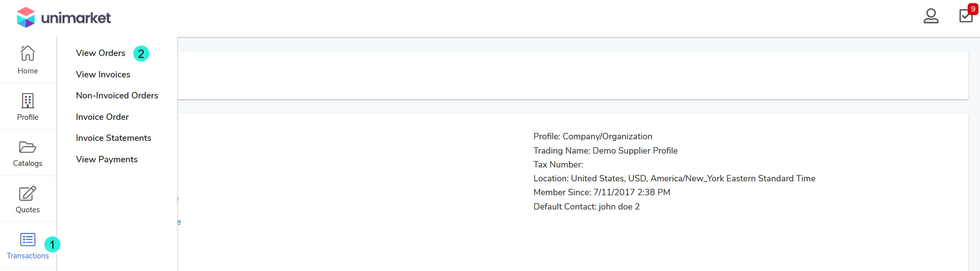The height and width of the screenshot is (271, 980).
Task: Open the Quotes pencil icon
Action: pyautogui.click(x=28, y=194)
